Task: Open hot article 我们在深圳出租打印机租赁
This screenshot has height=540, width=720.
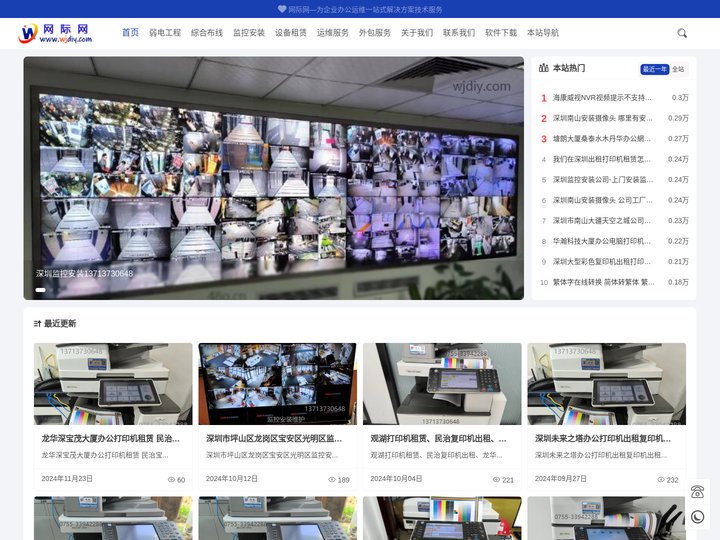Action: tap(602, 159)
